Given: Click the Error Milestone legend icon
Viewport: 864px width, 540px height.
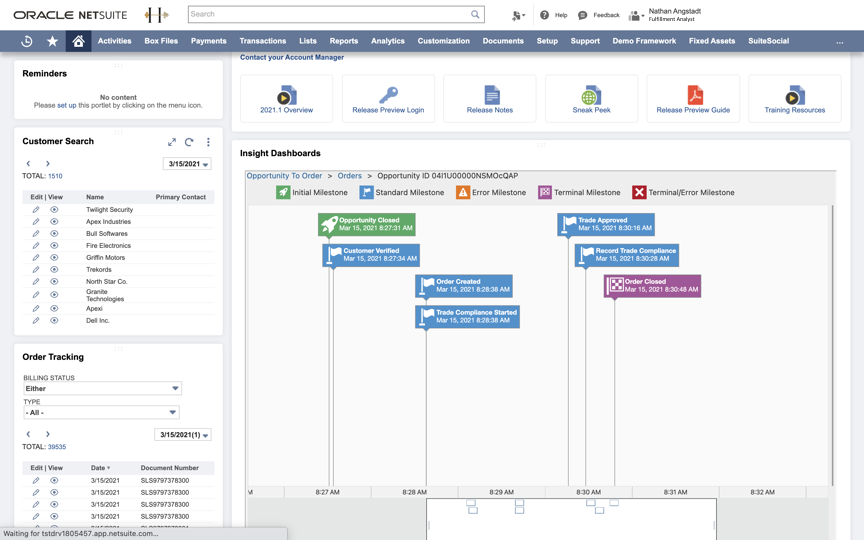Looking at the screenshot, I should click(x=463, y=192).
